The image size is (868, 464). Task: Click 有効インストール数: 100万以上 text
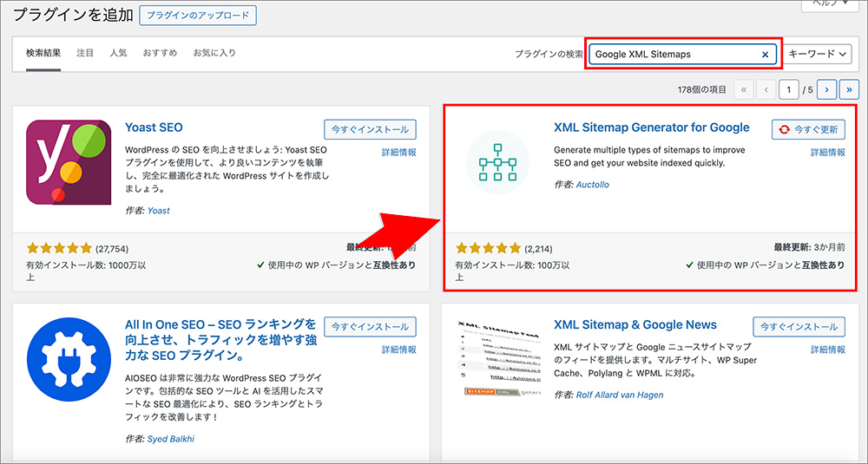click(512, 271)
